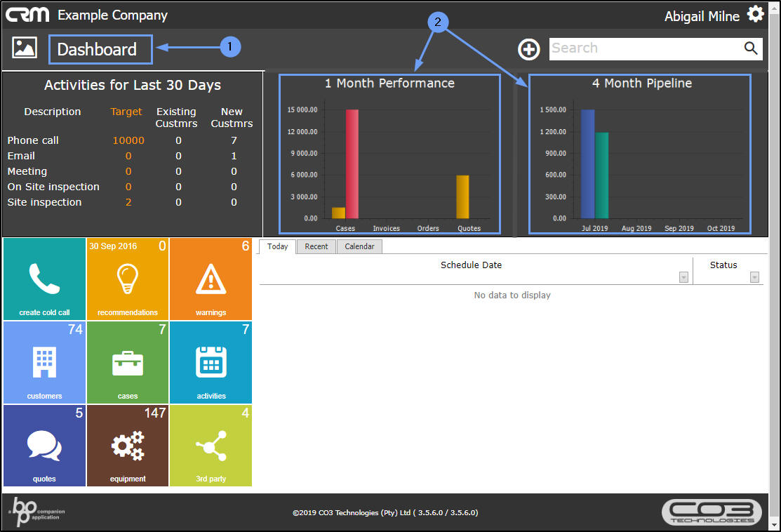This screenshot has width=781, height=532.
Task: Click the plus add button
Action: tap(528, 49)
